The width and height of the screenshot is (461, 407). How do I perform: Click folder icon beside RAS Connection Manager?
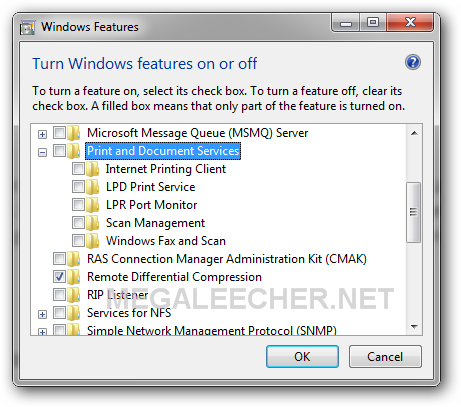[x=74, y=259]
